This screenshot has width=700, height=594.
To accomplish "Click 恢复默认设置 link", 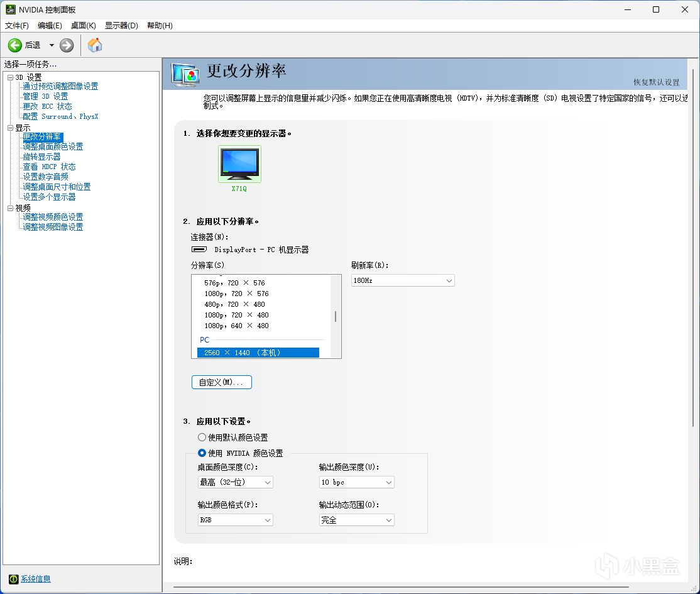I will click(x=656, y=82).
